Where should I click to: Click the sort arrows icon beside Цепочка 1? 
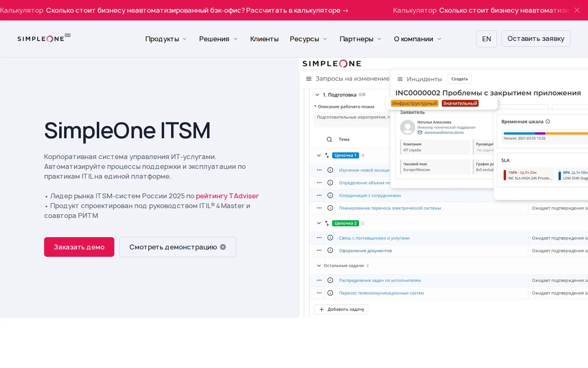click(x=327, y=155)
